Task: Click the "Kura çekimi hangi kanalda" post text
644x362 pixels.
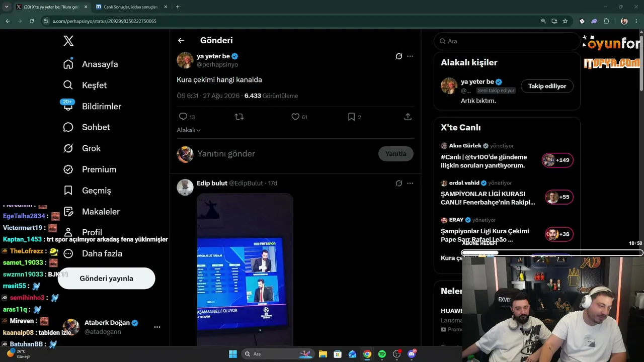Action: (219, 79)
